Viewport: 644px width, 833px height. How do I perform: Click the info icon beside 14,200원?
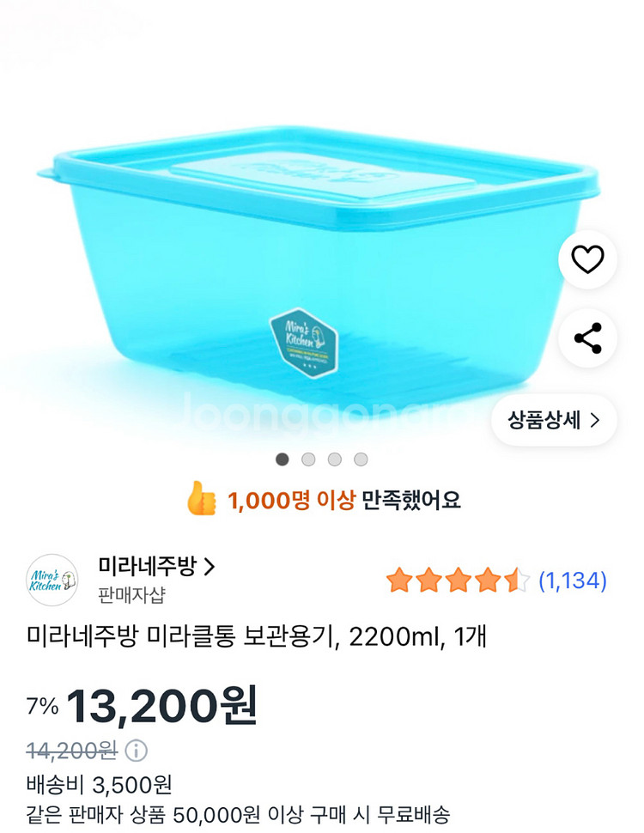(137, 751)
